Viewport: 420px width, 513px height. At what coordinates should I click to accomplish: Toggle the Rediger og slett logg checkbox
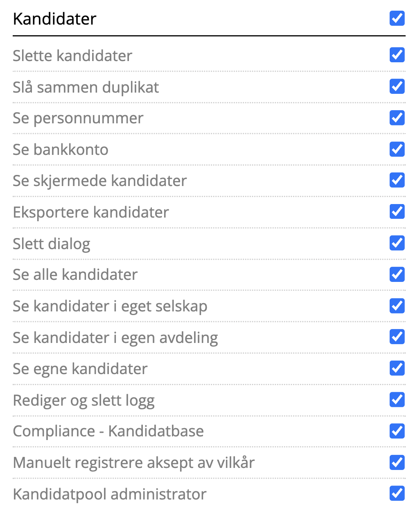click(397, 400)
